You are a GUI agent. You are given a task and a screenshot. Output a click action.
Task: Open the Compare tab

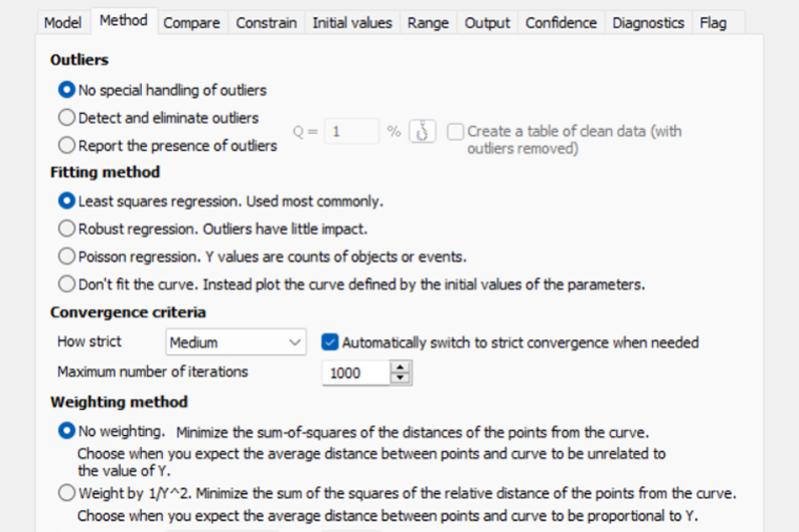(192, 22)
